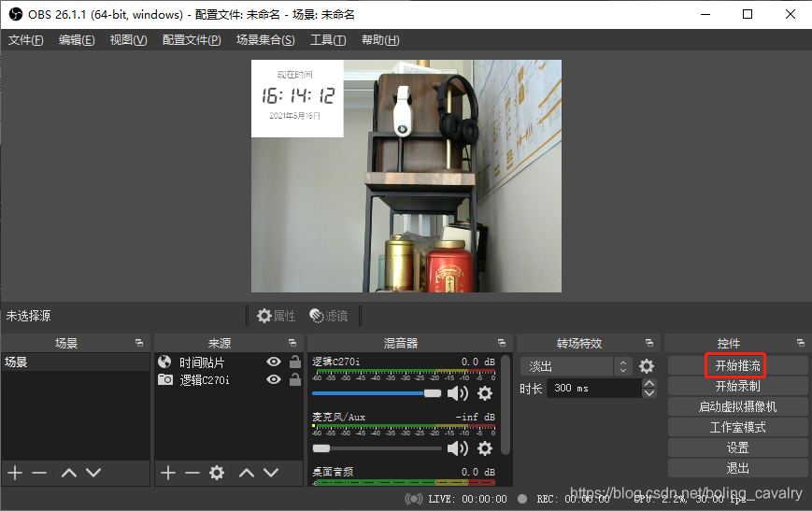Viewport: 812px width, 511px height.
Task: Decrease 时长 duration with down arrow
Action: [649, 393]
